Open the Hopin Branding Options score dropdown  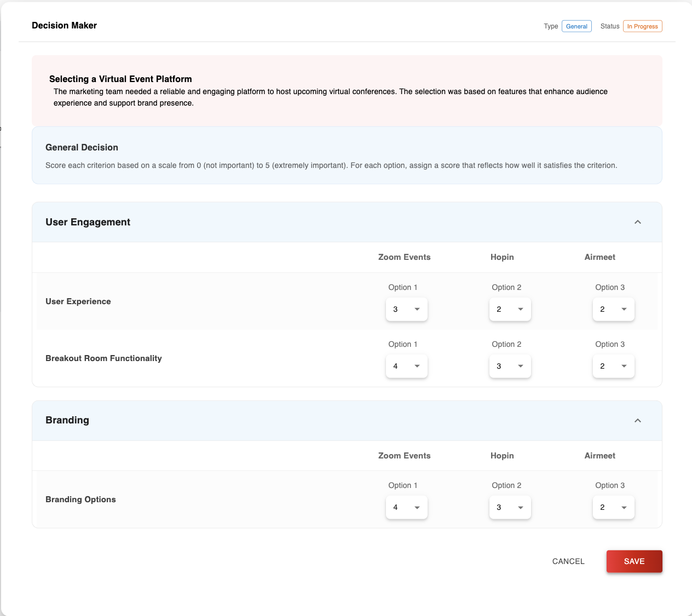[x=510, y=507]
